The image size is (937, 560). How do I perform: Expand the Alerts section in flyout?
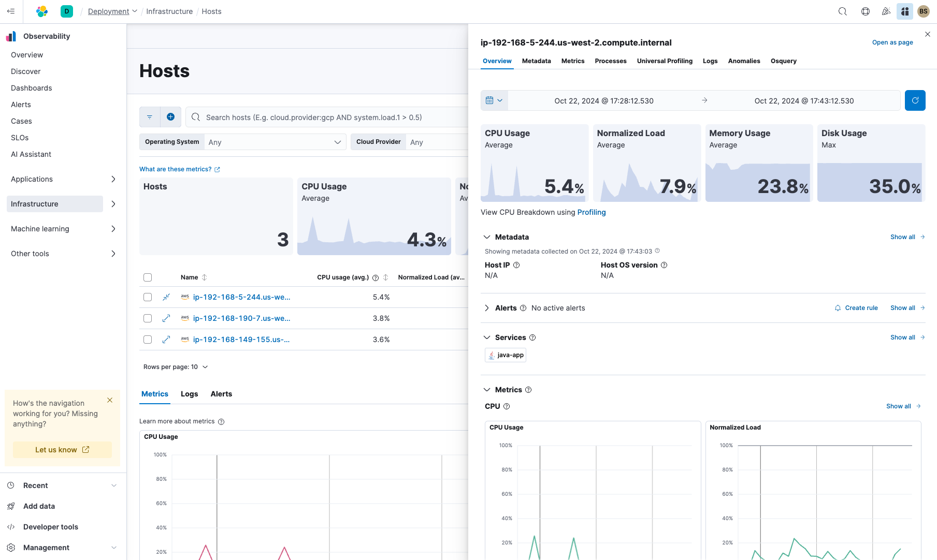click(x=487, y=308)
